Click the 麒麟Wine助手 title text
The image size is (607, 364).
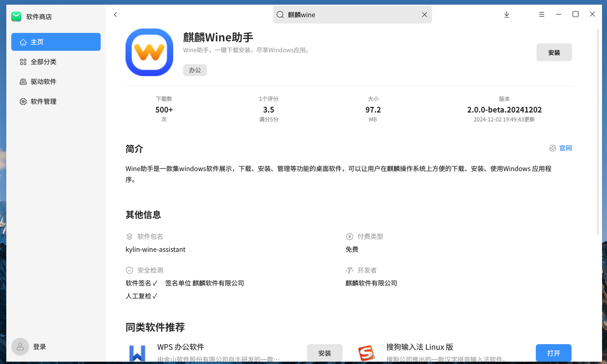(218, 37)
